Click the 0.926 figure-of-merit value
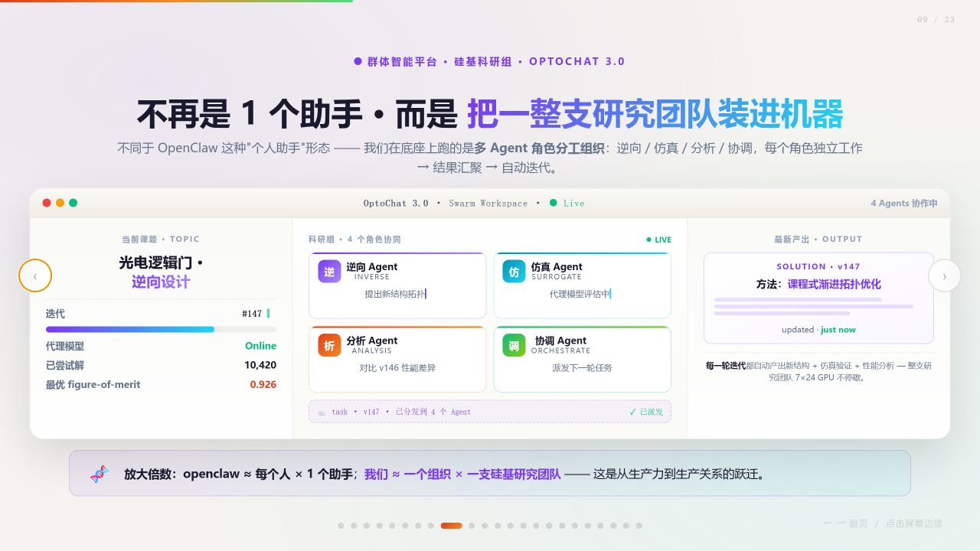The height and width of the screenshot is (551, 980). tap(263, 384)
